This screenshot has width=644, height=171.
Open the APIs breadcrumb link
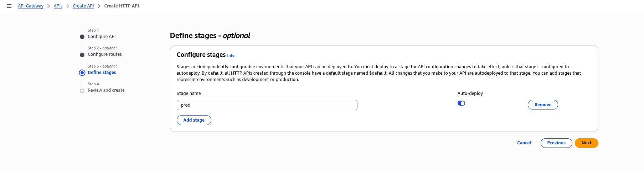pos(58,6)
